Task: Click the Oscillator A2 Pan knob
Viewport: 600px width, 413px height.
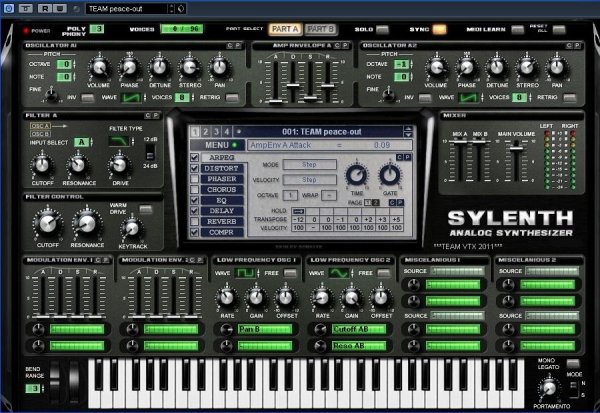Action: [557, 68]
